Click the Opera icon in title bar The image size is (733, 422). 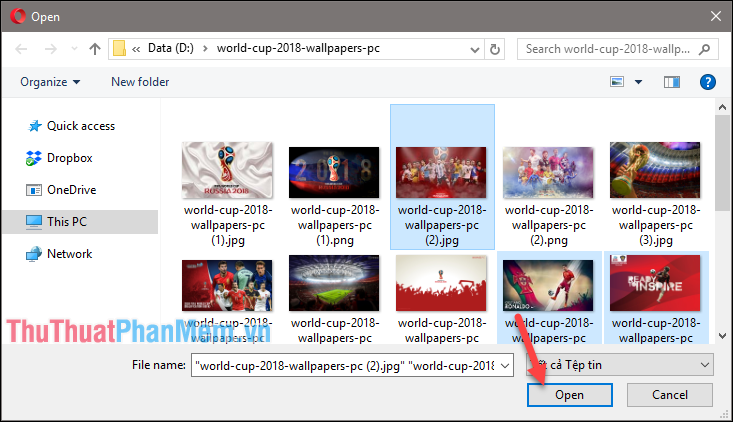coord(18,16)
